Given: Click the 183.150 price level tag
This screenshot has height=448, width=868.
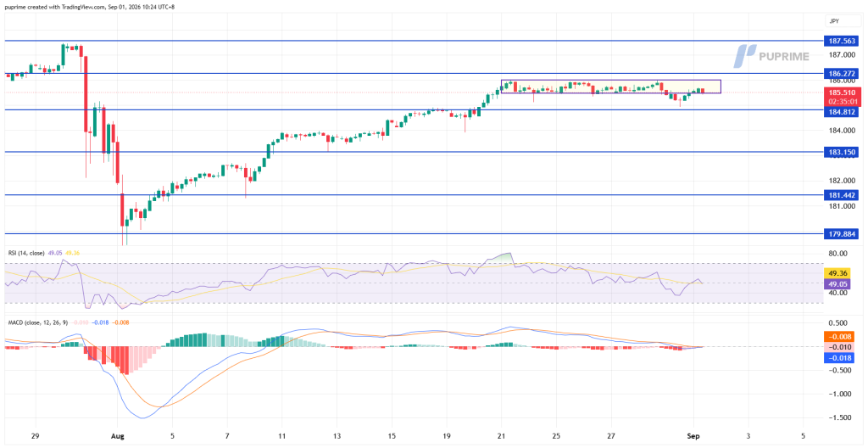Looking at the screenshot, I should point(841,152).
